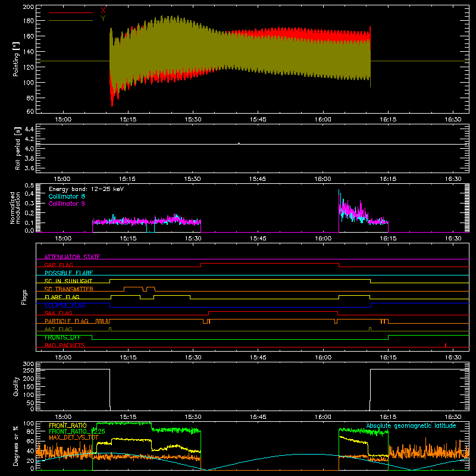The width and height of the screenshot is (476, 476).
Task: Click the FRONTS_OFF flag label
Action: coord(62,337)
